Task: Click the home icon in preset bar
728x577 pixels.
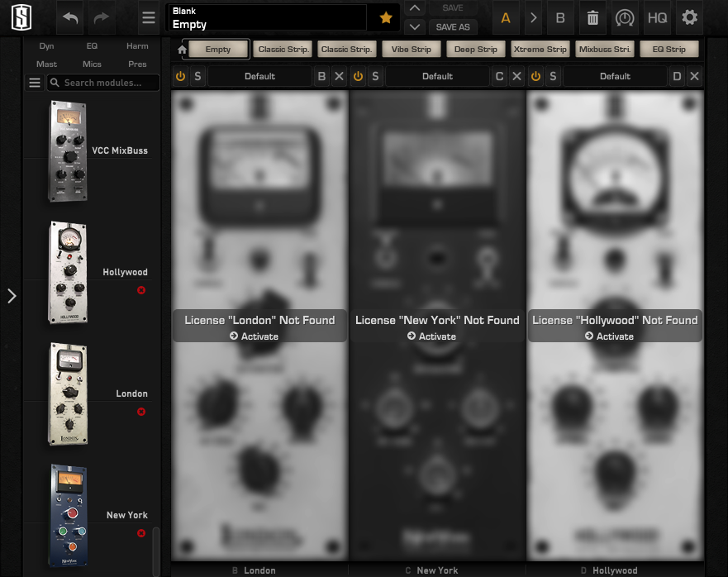Action: click(182, 50)
